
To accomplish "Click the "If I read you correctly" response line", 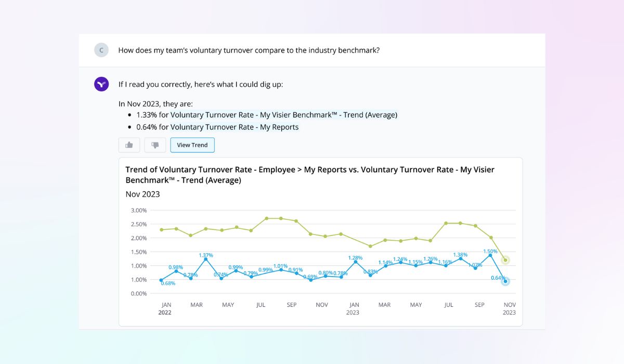I will coord(201,84).
